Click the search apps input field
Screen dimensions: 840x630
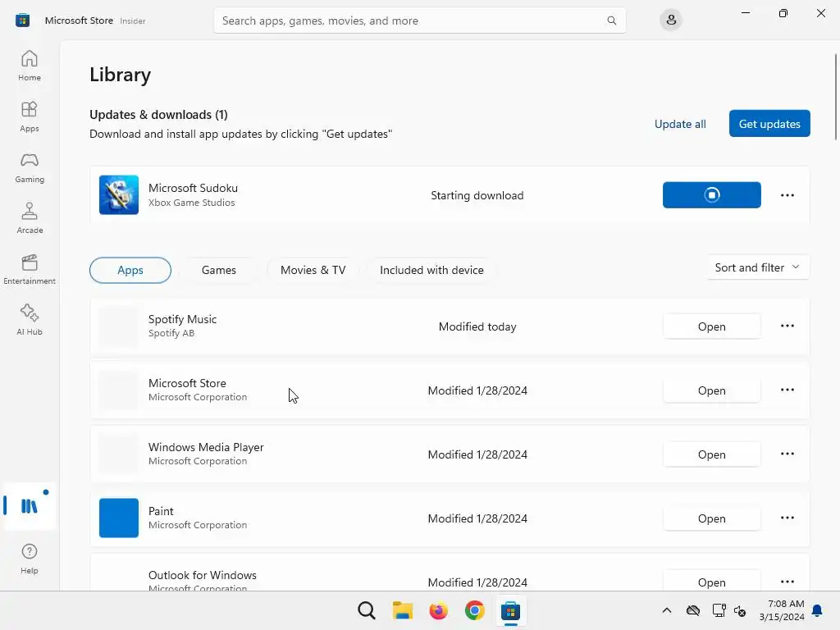point(419,21)
